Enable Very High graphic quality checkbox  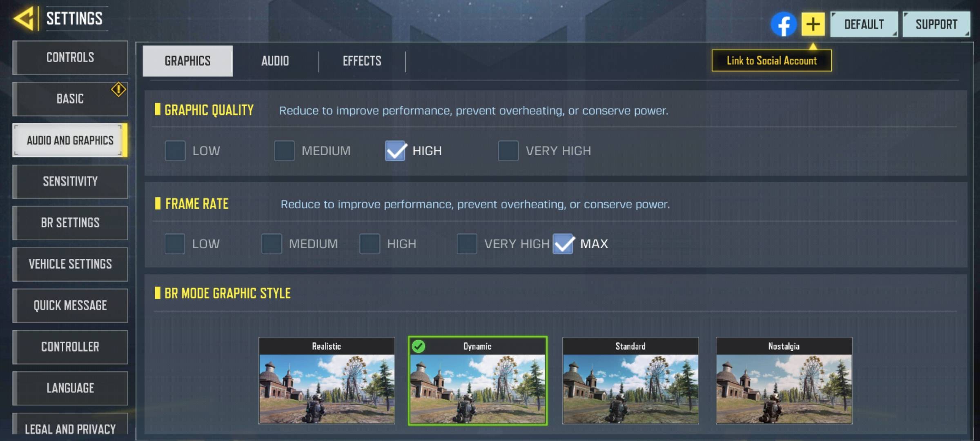click(x=508, y=151)
